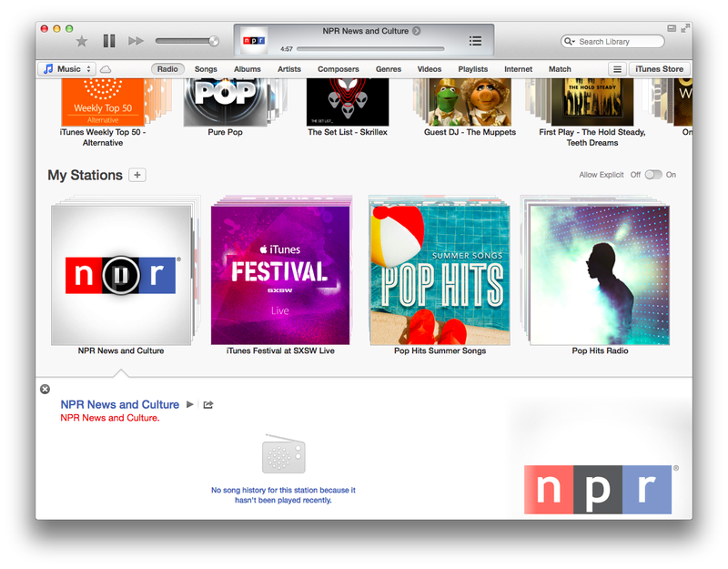
Task: Adjust the volume slider knob
Action: click(x=214, y=41)
